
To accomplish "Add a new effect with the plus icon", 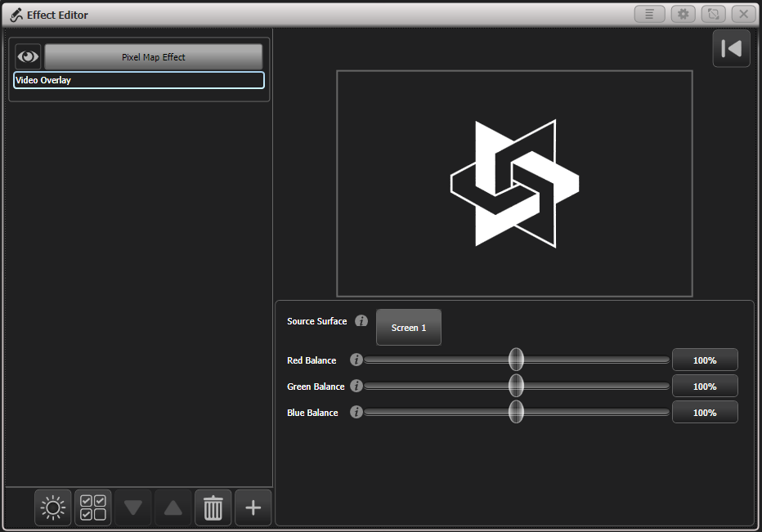I will click(253, 507).
